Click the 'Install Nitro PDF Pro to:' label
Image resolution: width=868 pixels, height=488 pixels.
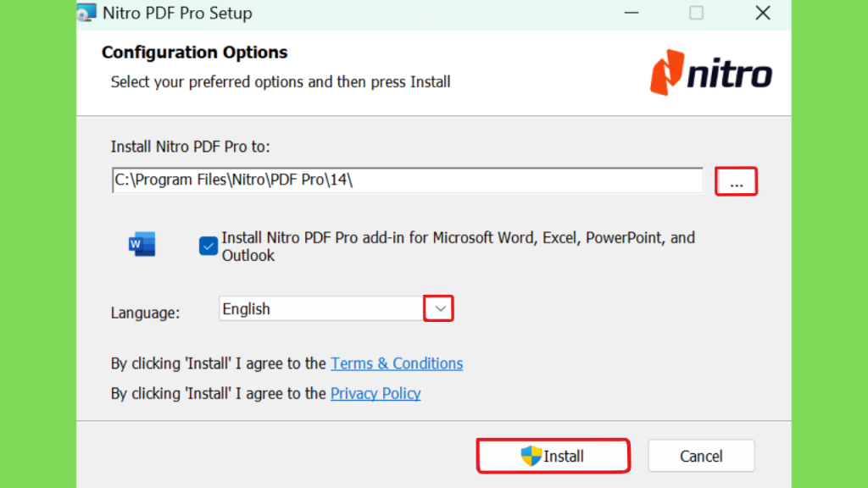[x=191, y=147]
